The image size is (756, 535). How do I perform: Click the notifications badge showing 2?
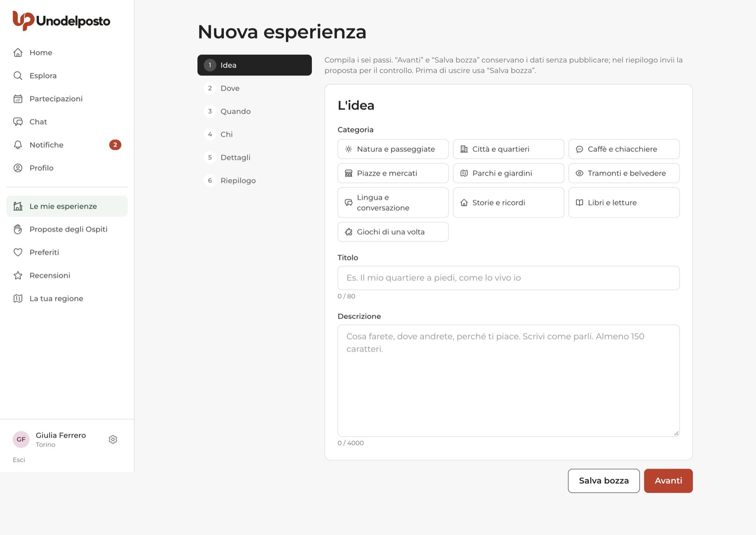coord(115,145)
